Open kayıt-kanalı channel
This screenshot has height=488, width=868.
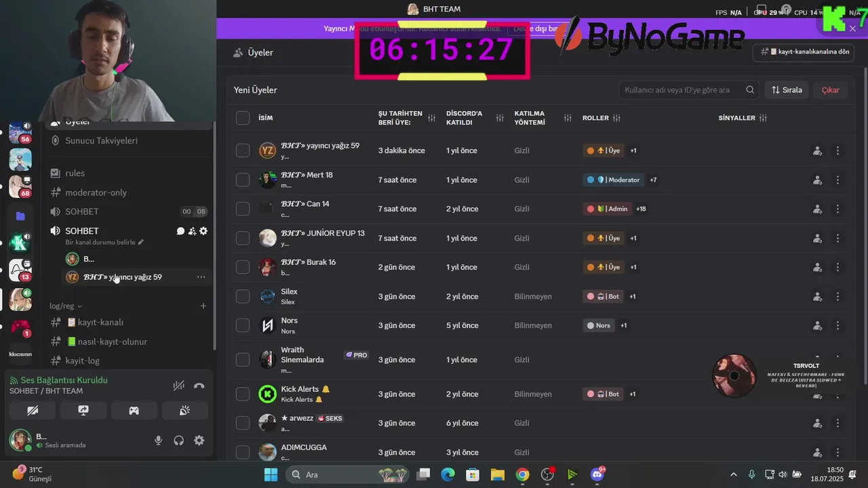point(129,323)
